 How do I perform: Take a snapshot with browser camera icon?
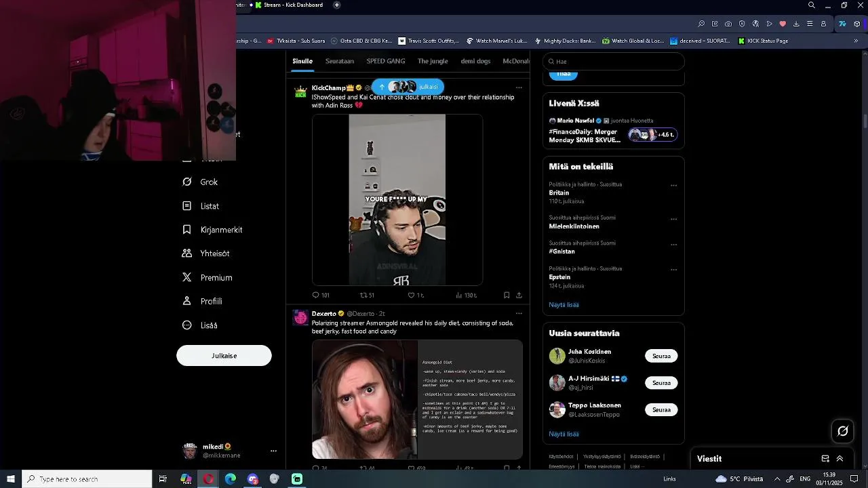pos(728,24)
